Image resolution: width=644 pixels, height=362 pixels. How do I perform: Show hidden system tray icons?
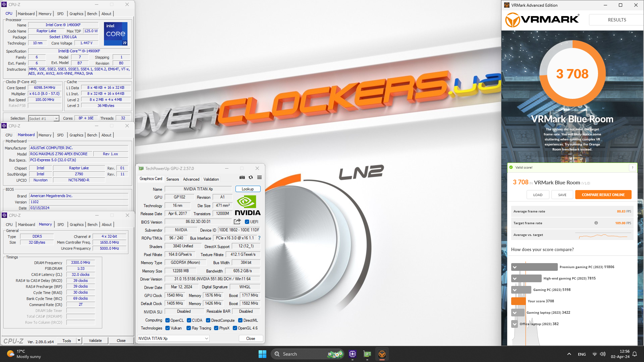pyautogui.click(x=569, y=354)
